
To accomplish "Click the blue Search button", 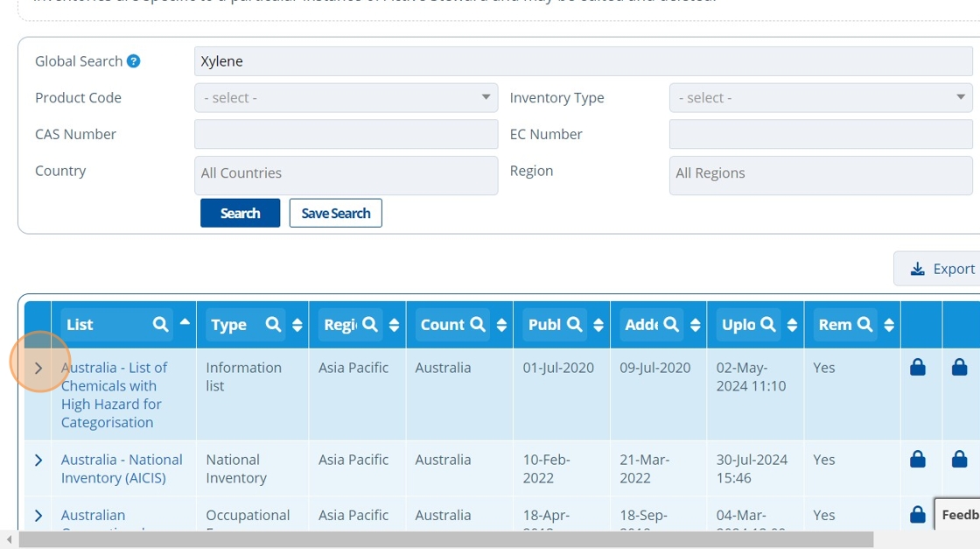I will [x=240, y=214].
